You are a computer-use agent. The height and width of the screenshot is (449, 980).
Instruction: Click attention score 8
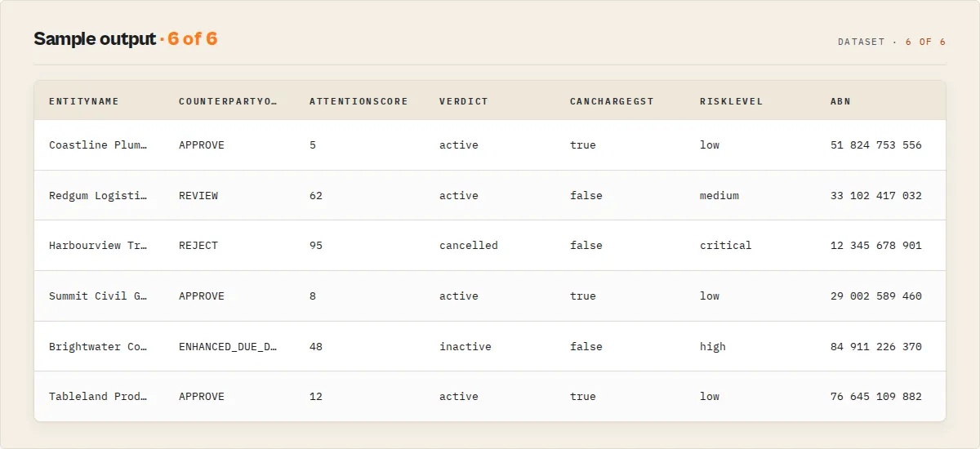(x=313, y=296)
